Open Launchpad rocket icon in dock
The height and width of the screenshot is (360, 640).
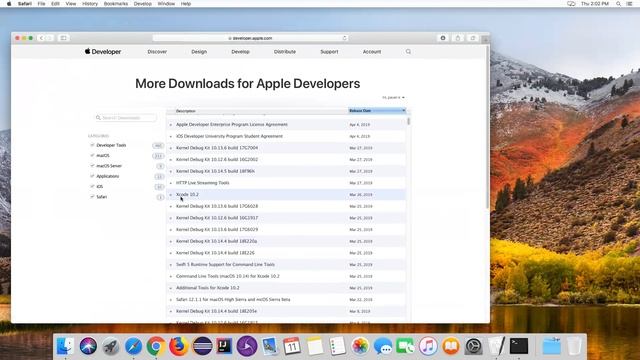pos(111,346)
